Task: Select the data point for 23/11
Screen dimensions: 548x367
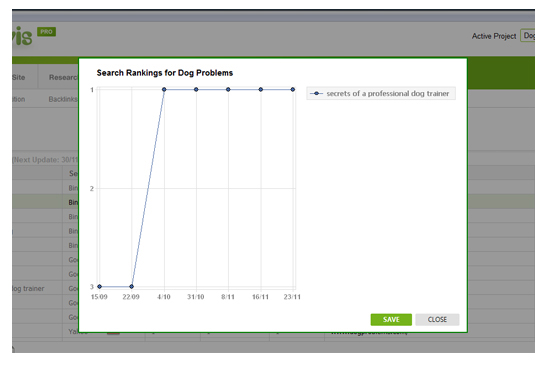Action: (293, 89)
